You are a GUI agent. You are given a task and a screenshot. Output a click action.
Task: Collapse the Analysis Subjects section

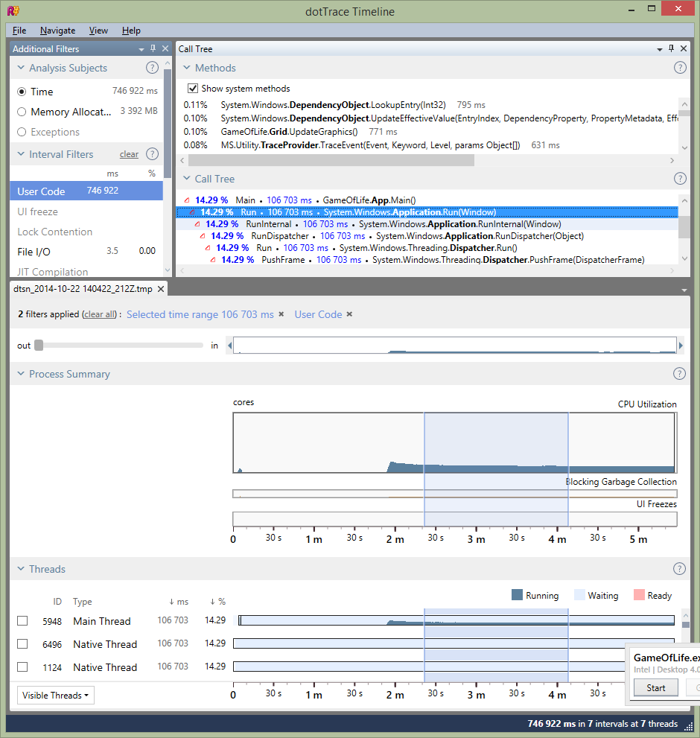(21, 68)
